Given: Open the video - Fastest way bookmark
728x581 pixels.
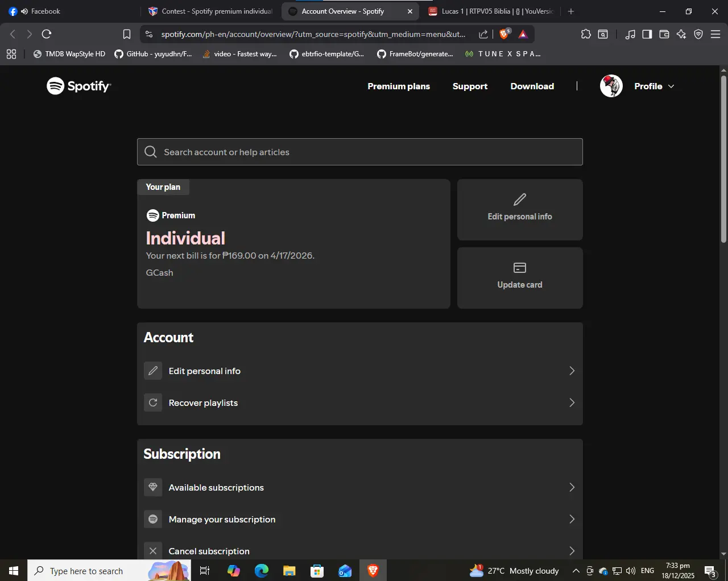Looking at the screenshot, I should [239, 54].
